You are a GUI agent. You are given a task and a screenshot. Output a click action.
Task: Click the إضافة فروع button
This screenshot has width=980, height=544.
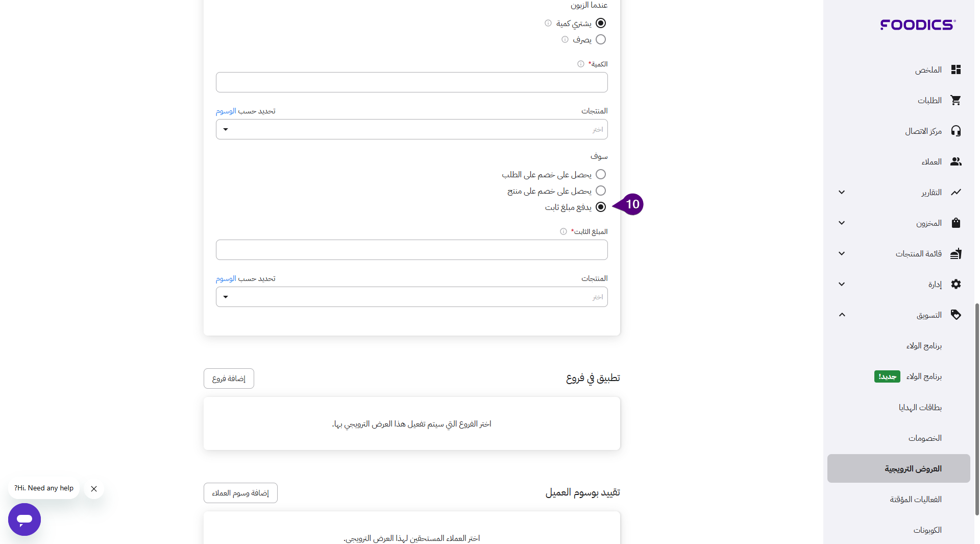click(x=229, y=379)
